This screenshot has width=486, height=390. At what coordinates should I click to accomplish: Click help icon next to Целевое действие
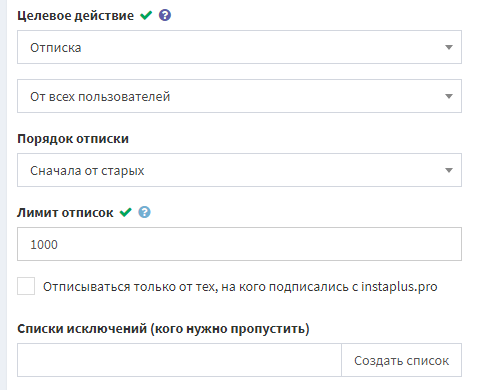click(x=165, y=15)
